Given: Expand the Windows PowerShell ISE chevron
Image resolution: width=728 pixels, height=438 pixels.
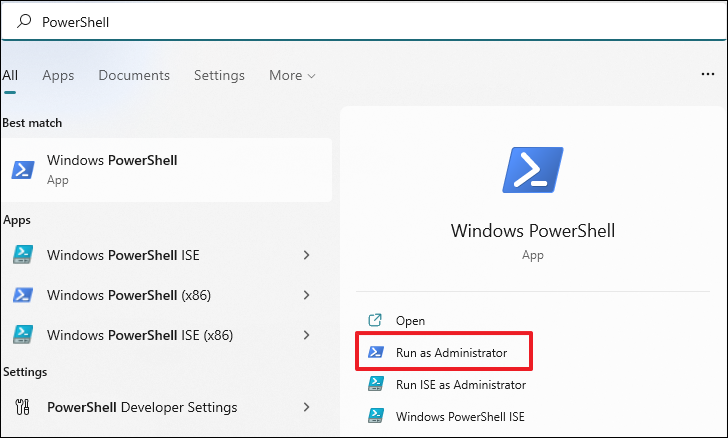Looking at the screenshot, I should (306, 255).
